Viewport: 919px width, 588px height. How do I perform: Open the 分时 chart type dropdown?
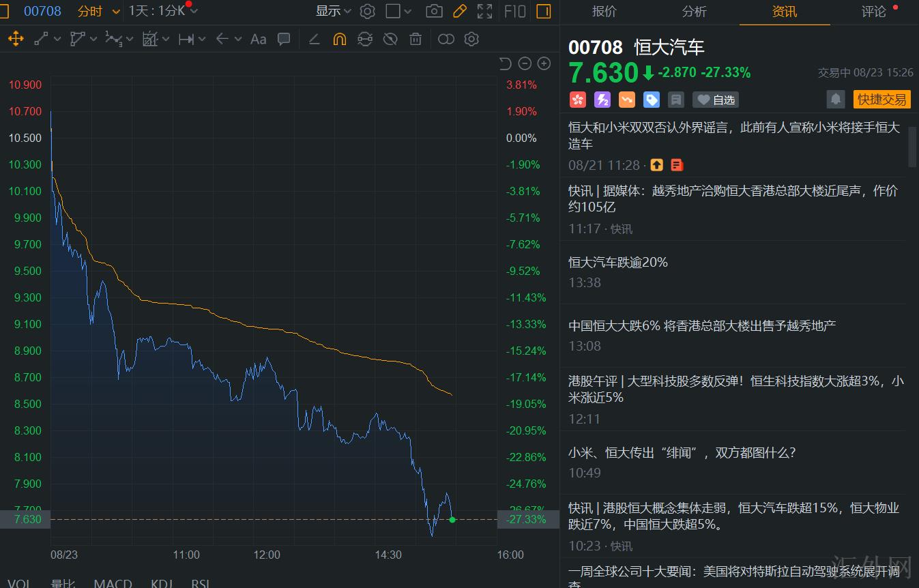pos(96,11)
